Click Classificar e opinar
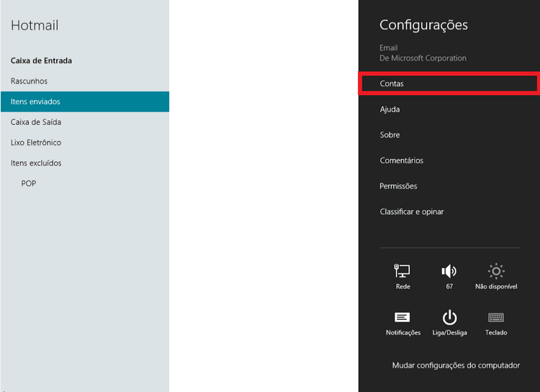Image resolution: width=540 pixels, height=392 pixels. tap(412, 212)
